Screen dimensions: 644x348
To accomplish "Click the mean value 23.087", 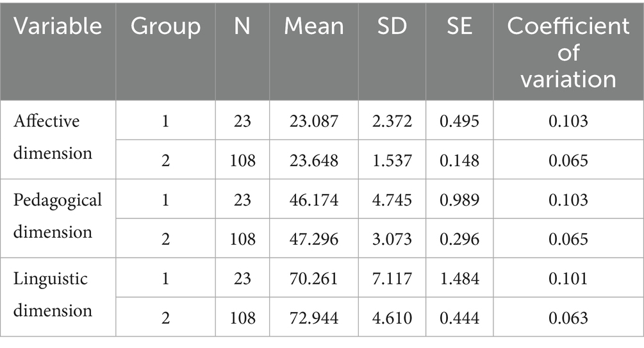I will click(315, 121).
